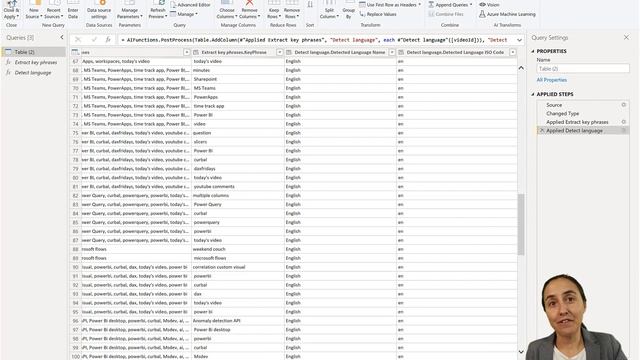The image size is (640, 360).
Task: Open the Remove Rows menu
Action: pyautogui.click(x=291, y=10)
